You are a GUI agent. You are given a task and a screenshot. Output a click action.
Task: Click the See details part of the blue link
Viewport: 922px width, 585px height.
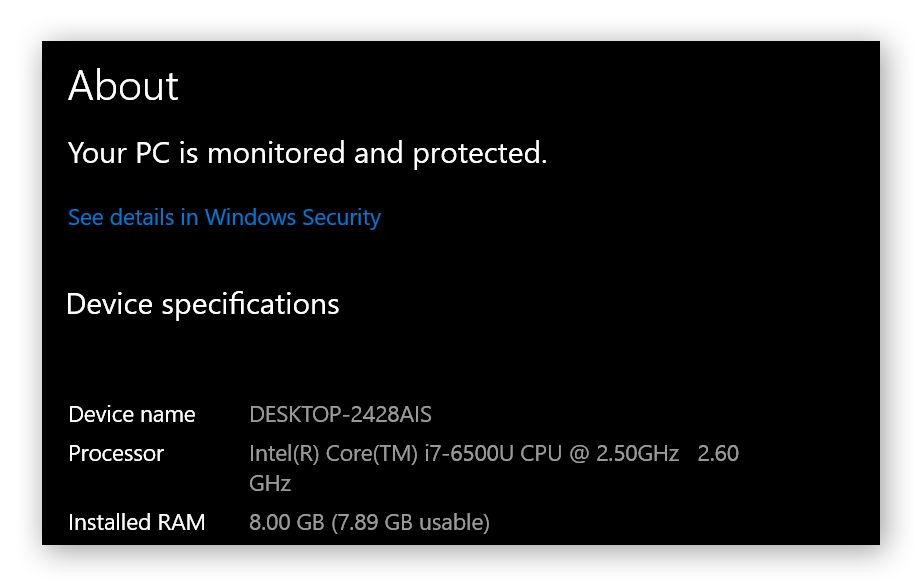tap(115, 217)
